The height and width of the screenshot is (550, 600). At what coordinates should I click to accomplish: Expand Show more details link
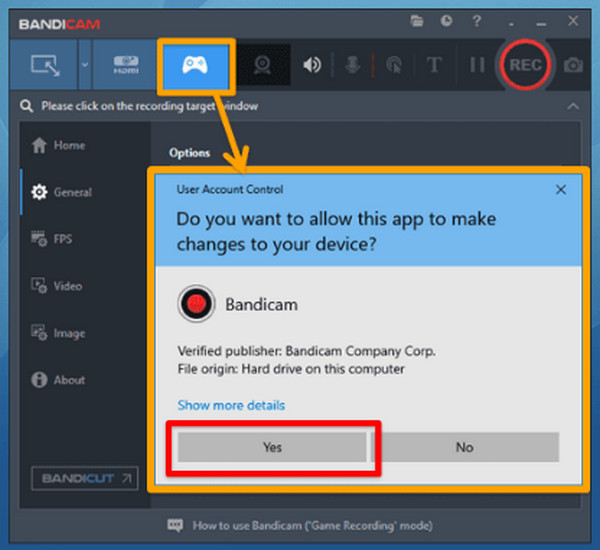pos(231,405)
